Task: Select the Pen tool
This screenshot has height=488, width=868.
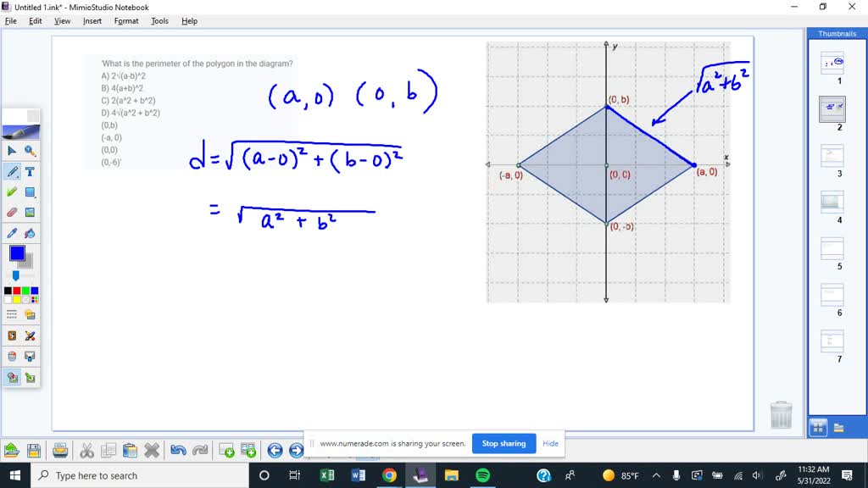Action: coord(12,171)
